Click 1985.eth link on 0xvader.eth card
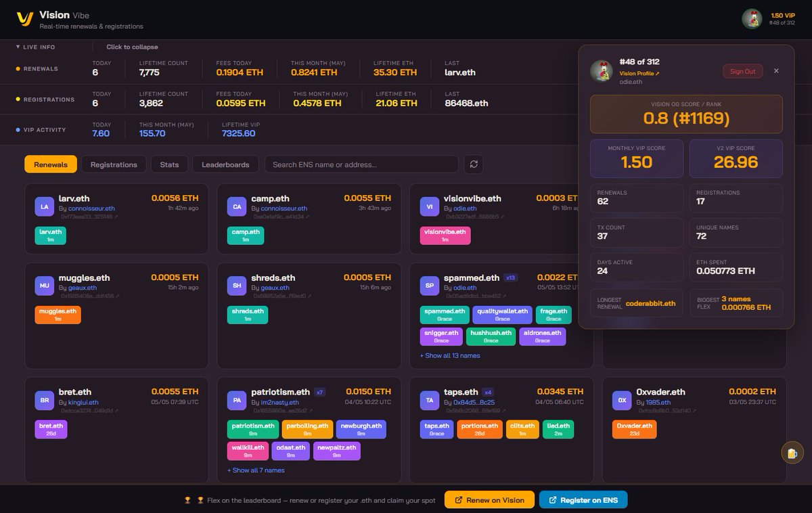Screen dimensions: 812x513 point(658,402)
